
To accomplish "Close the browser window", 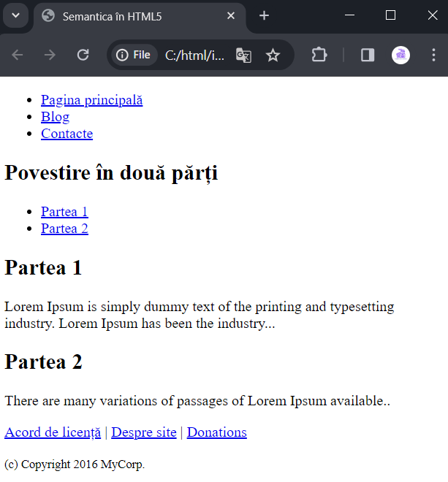I will (x=433, y=15).
